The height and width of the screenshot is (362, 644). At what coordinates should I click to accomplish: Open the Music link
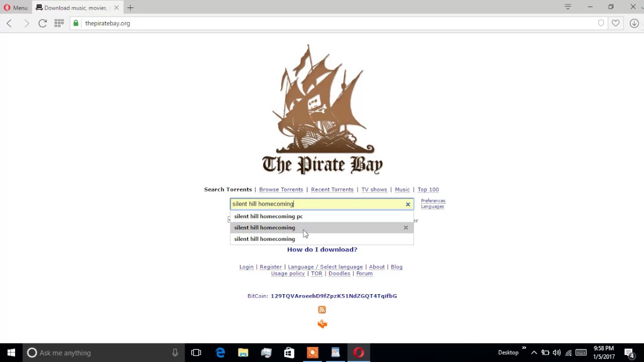[x=402, y=190]
